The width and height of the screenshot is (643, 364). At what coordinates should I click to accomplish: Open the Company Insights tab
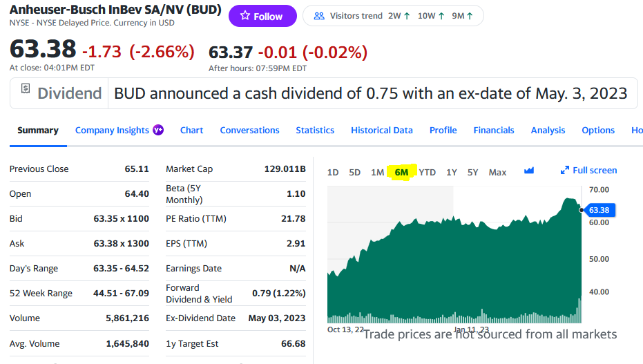112,131
